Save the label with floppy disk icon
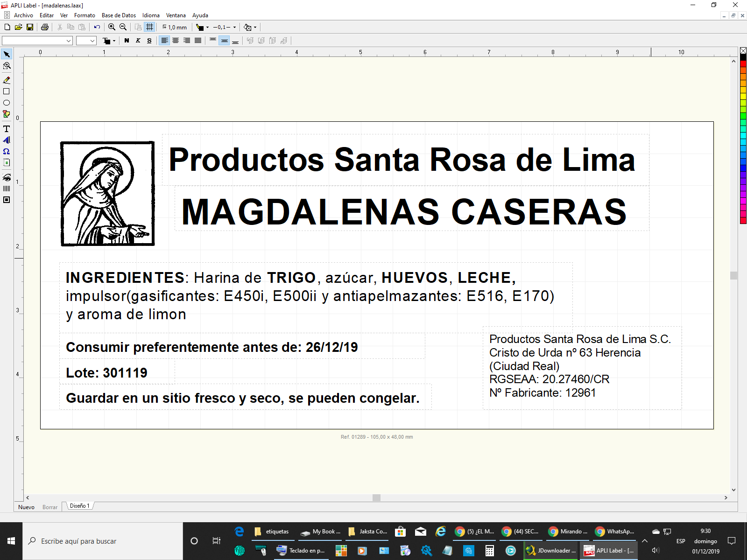Screen dimensions: 747x560 coord(30,27)
